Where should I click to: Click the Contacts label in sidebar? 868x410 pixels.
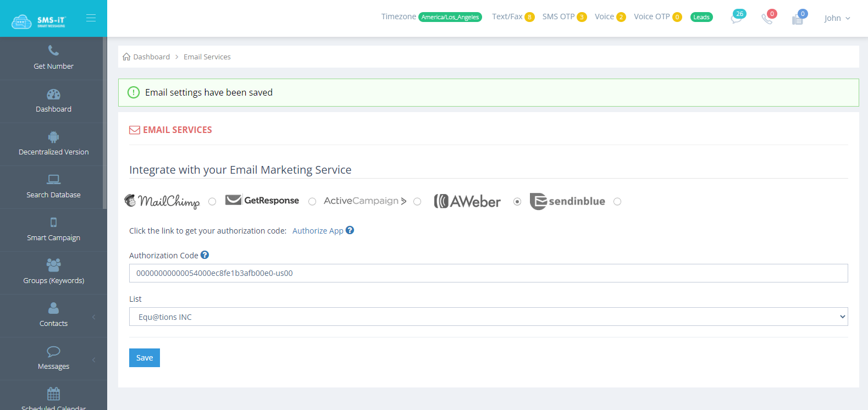[x=53, y=323]
